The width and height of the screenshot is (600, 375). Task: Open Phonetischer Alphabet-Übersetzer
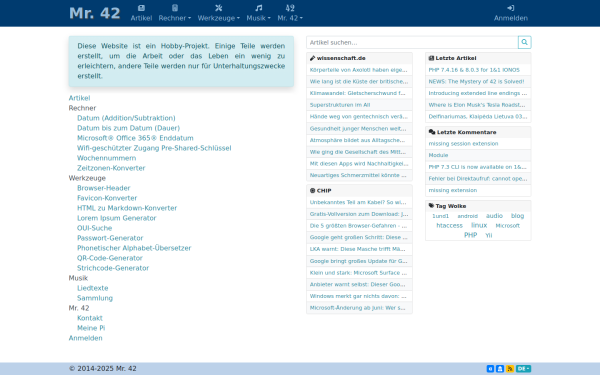tap(134, 248)
